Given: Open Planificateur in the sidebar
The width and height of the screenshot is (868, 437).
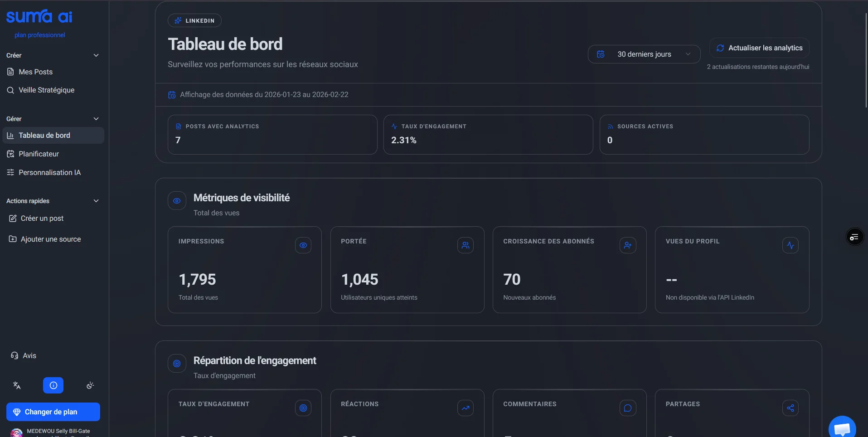Looking at the screenshot, I should pos(39,154).
